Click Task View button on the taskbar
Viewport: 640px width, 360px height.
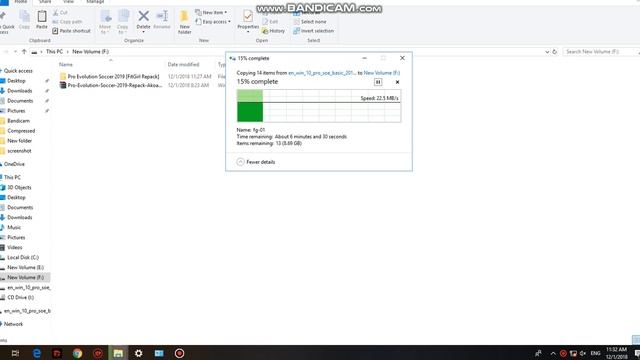15,353
